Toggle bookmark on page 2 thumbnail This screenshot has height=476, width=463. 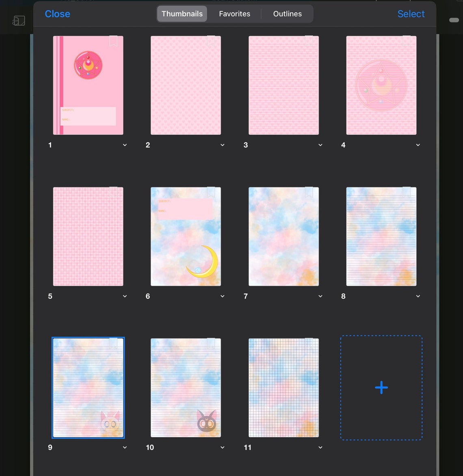pyautogui.click(x=211, y=41)
